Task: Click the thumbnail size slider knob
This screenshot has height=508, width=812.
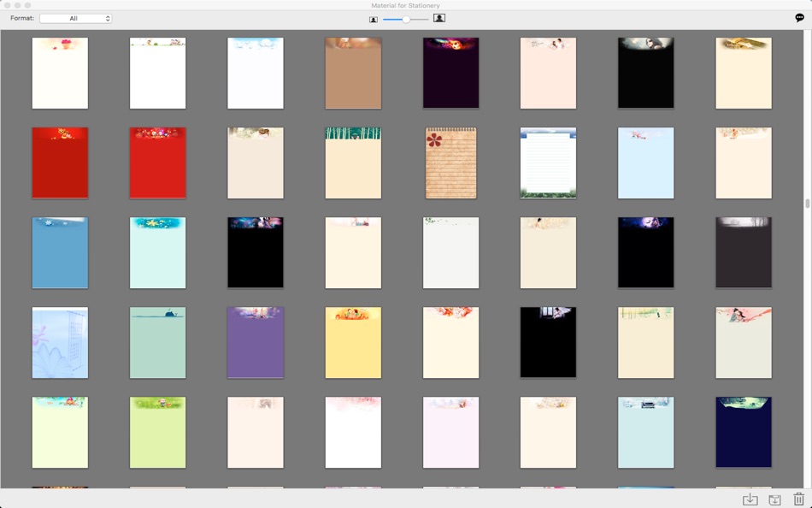Action: click(406, 19)
